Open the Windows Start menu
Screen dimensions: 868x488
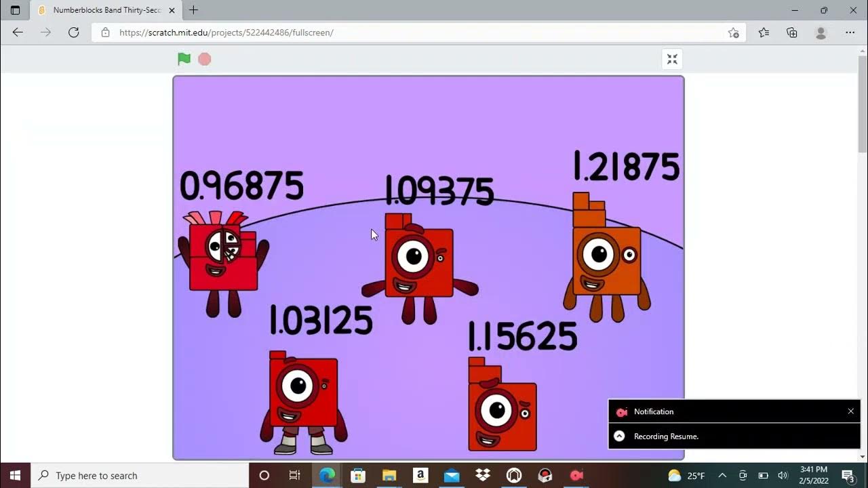[x=16, y=475]
